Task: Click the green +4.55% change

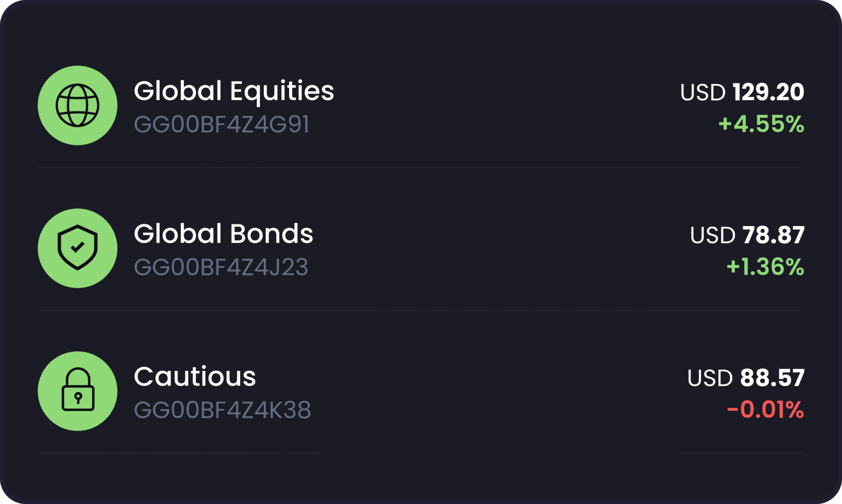Action: point(761,124)
